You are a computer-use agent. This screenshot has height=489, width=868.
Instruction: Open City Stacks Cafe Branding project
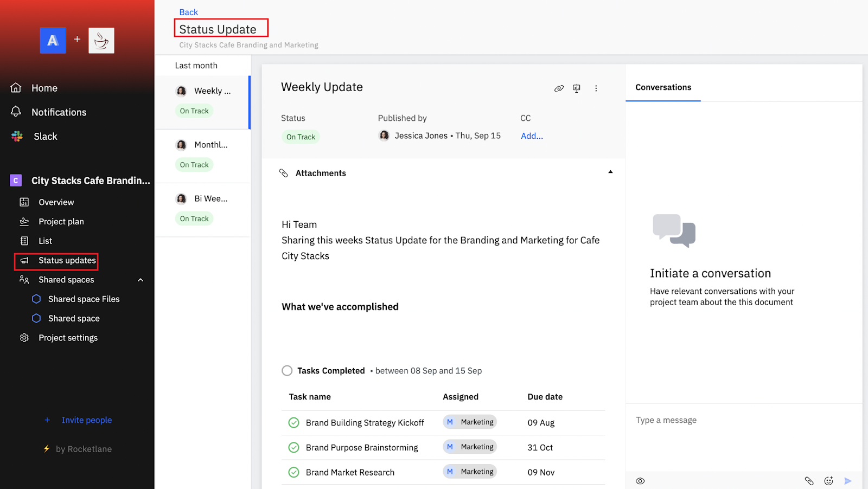click(91, 181)
